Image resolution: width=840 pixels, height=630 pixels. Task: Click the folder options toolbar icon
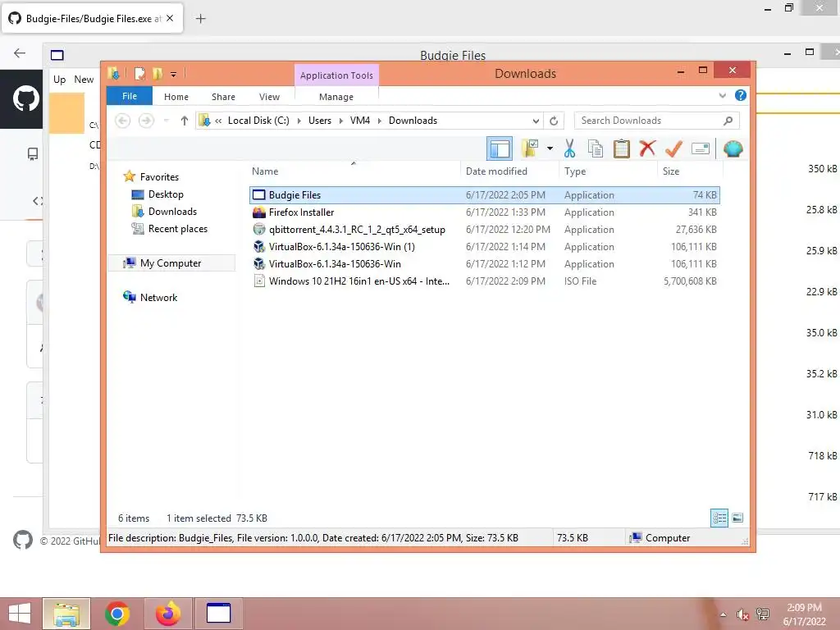(530, 148)
